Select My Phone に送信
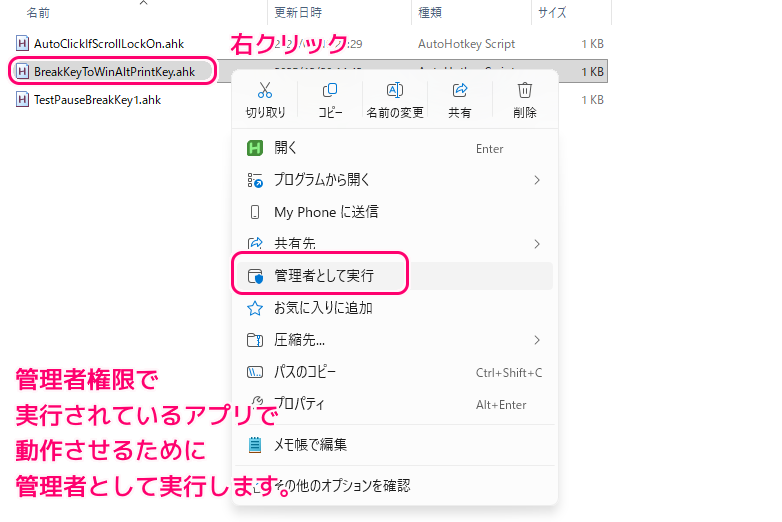The image size is (782, 522). pos(394,212)
